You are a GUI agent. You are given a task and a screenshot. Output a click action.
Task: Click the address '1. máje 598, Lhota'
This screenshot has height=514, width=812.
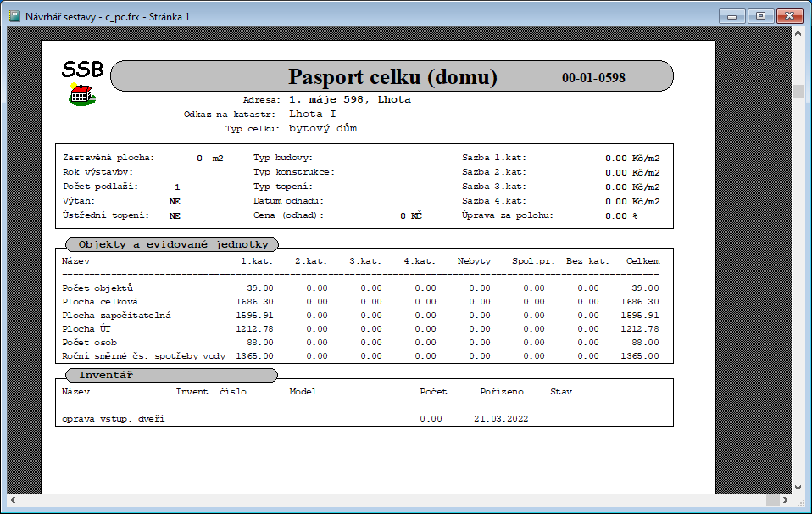point(349,99)
